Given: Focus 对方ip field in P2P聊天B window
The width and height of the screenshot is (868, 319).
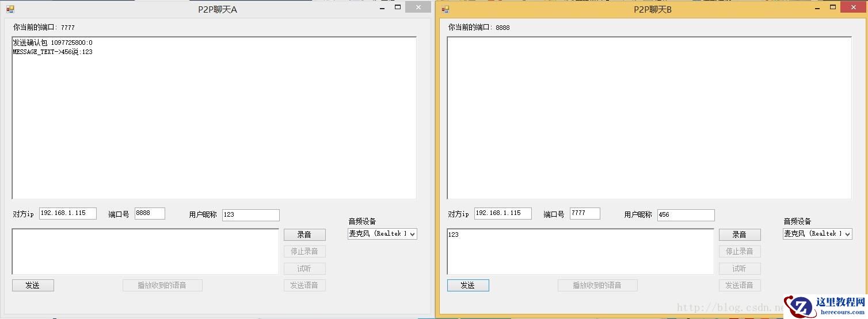Looking at the screenshot, I should (503, 213).
